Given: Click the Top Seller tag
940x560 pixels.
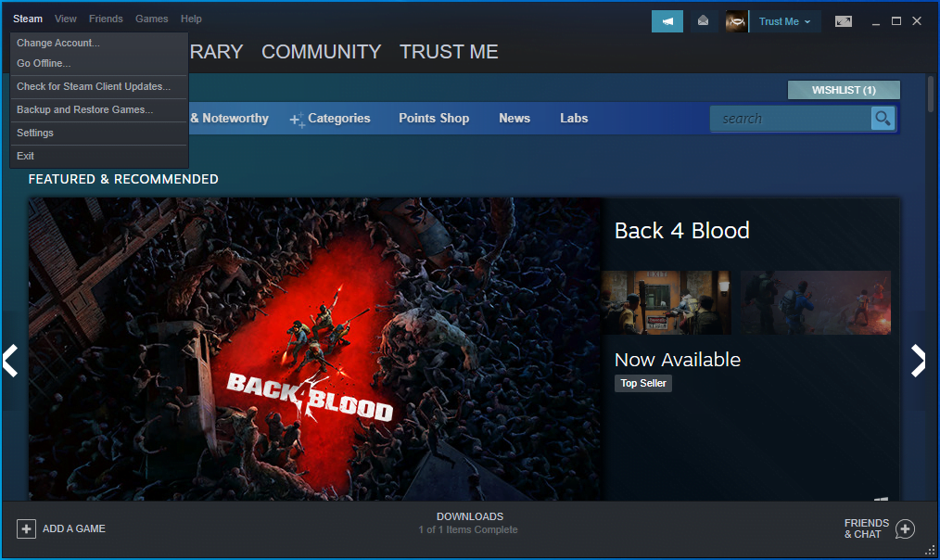Looking at the screenshot, I should [x=643, y=383].
